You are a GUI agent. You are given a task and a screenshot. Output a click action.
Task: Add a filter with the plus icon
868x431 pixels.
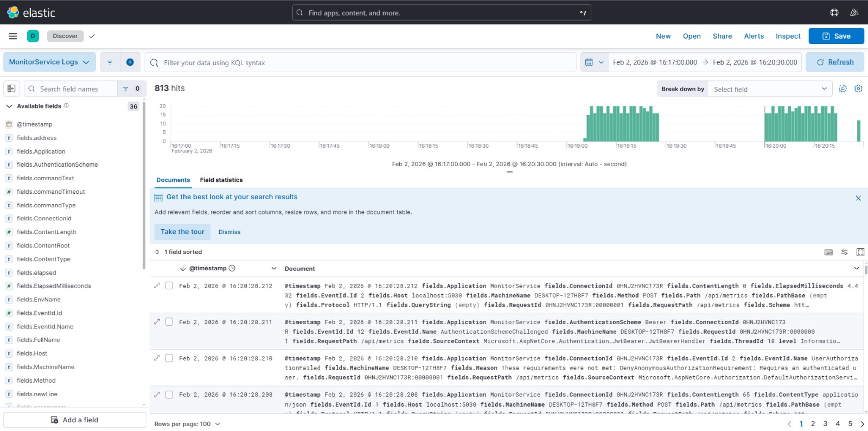[x=130, y=62]
